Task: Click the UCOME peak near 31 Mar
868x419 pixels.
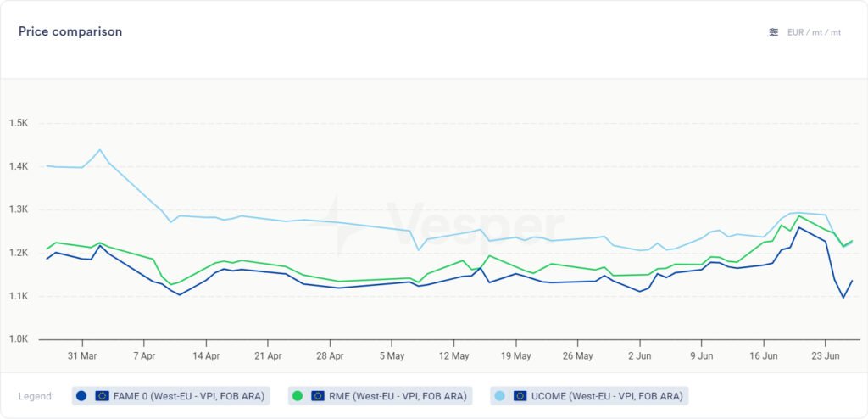Action: pos(100,150)
